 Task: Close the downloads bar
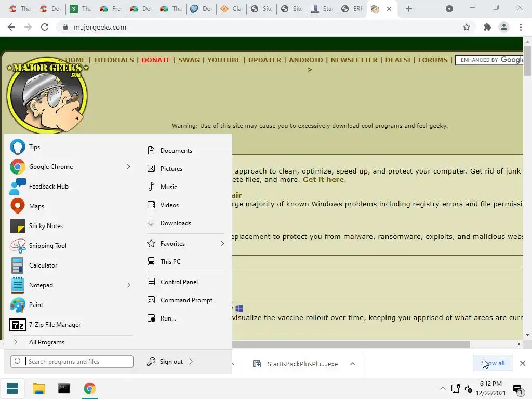tap(523, 363)
